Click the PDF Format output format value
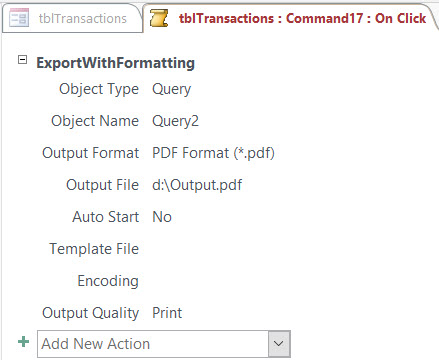The height and width of the screenshot is (360, 439). coord(213,153)
